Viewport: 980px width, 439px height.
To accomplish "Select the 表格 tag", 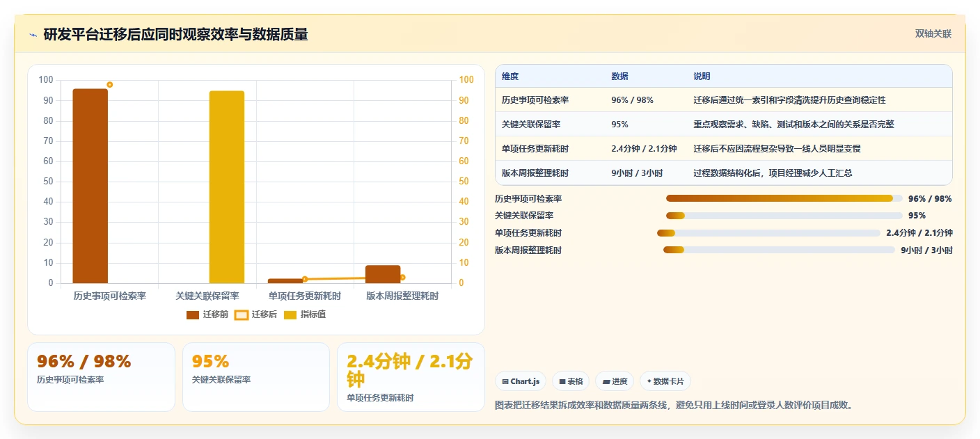I will pyautogui.click(x=571, y=381).
